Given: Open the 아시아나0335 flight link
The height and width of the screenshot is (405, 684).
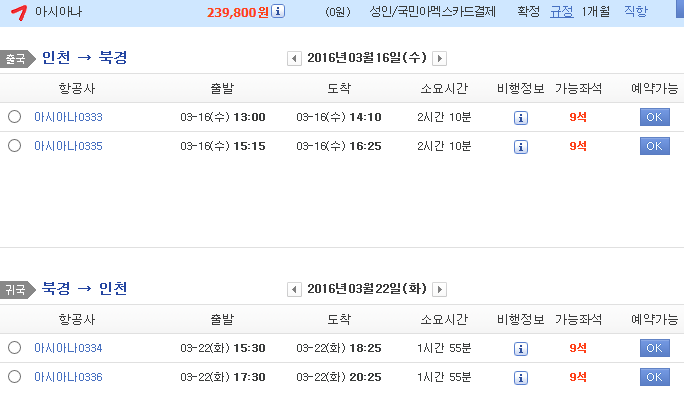Looking at the screenshot, I should [x=68, y=146].
